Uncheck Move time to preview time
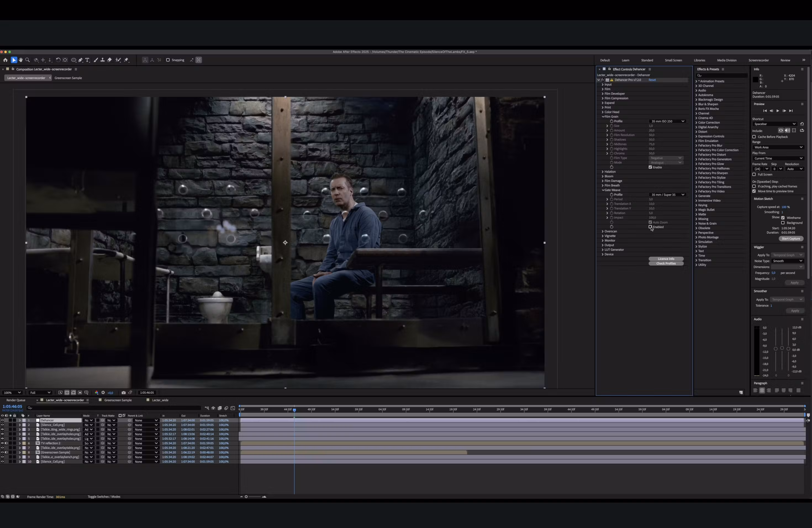 coord(754,191)
